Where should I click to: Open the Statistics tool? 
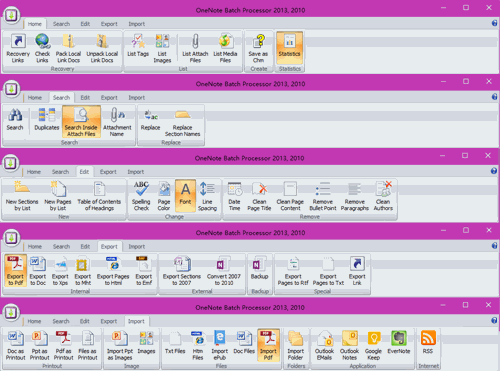pos(289,48)
